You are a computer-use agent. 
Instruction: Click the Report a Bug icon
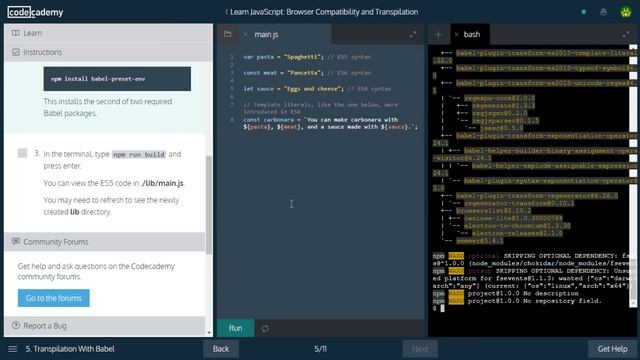pyautogui.click(x=16, y=326)
